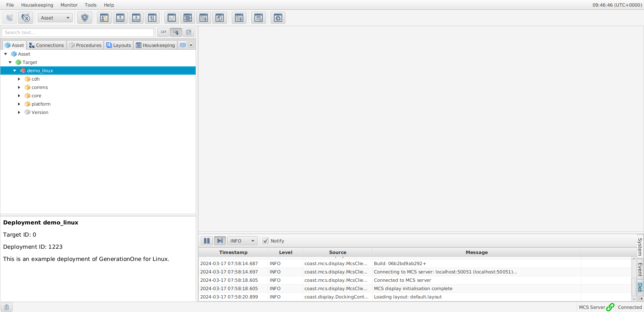
Task: Collapse the Asset root node
Action: 6,54
